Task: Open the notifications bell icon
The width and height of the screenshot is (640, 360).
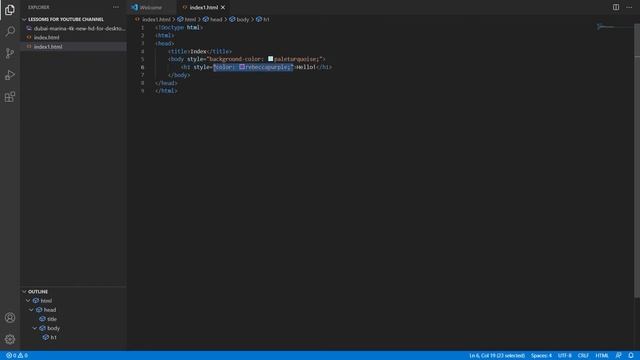Action: 631,356
